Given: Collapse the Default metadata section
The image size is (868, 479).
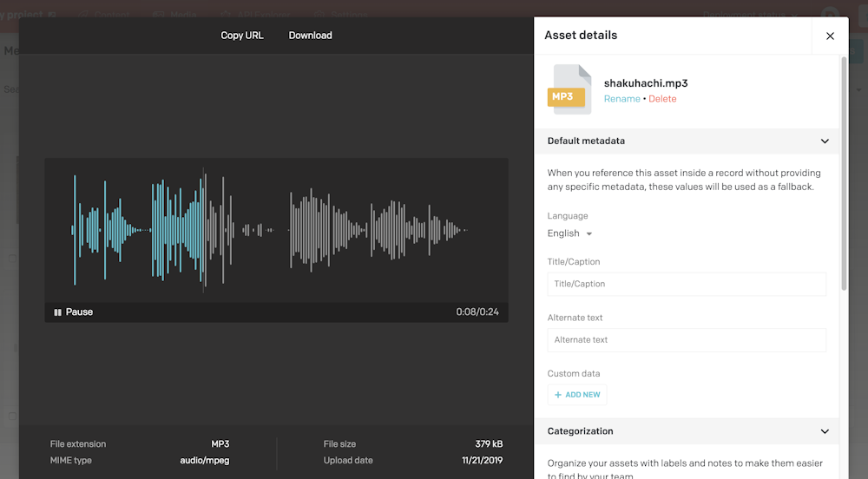Looking at the screenshot, I should click(x=825, y=141).
